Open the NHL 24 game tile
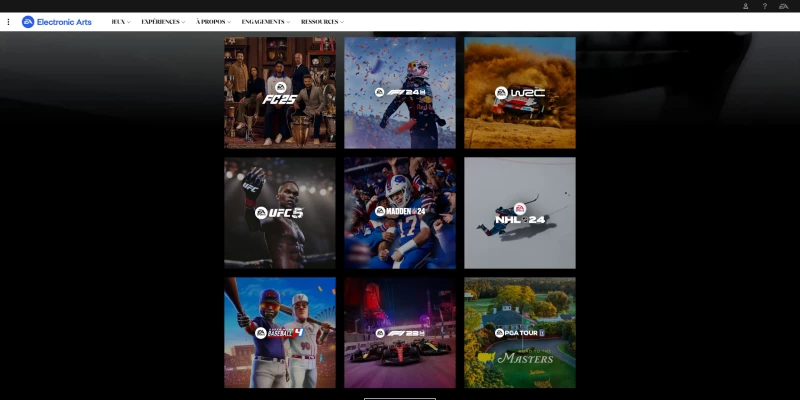800x400 pixels. coord(520,213)
